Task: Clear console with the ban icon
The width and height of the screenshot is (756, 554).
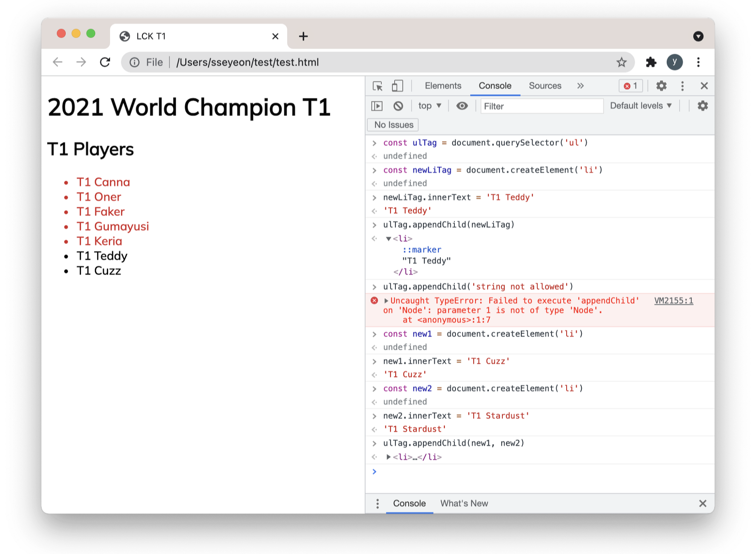Action: point(398,106)
